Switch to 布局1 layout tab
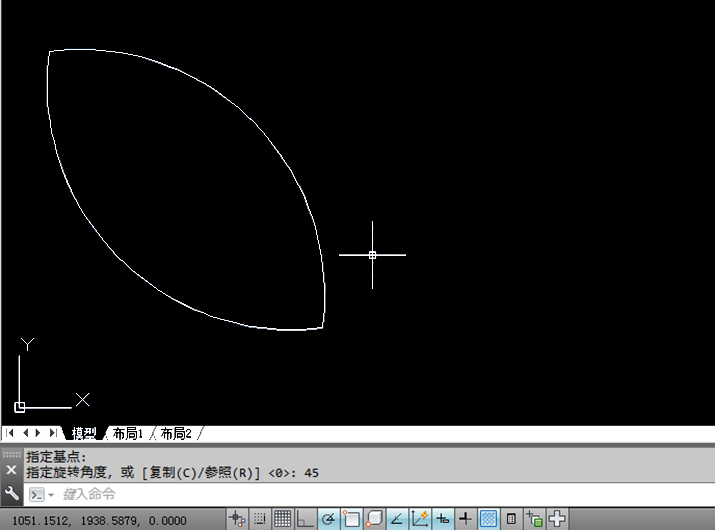 click(128, 433)
